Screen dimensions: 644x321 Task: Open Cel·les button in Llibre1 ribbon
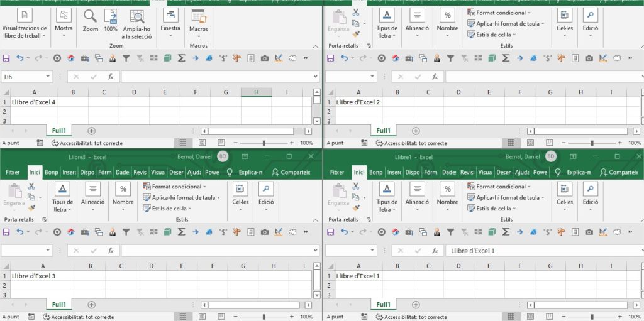point(565,197)
